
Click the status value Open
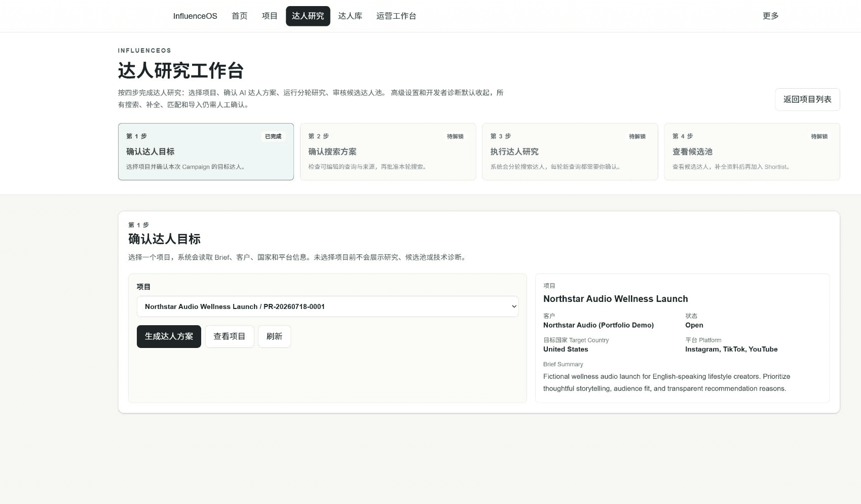[x=694, y=325]
